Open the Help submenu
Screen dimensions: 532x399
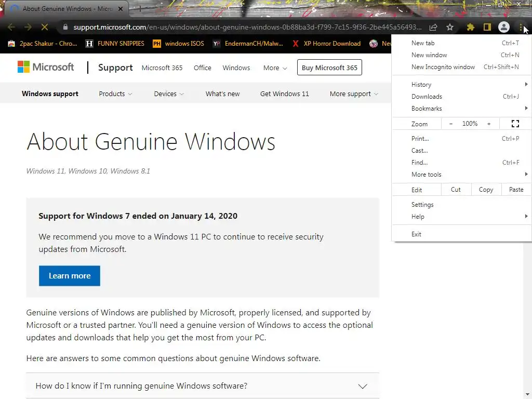click(x=462, y=217)
